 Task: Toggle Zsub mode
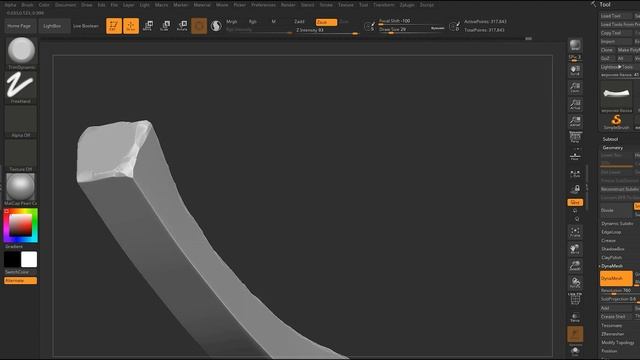click(x=327, y=22)
